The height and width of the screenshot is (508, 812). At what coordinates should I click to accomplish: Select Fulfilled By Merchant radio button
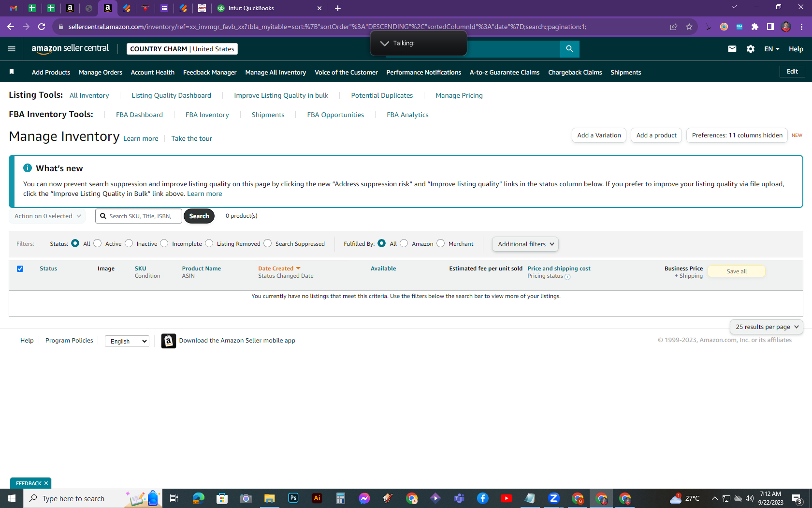coord(441,243)
